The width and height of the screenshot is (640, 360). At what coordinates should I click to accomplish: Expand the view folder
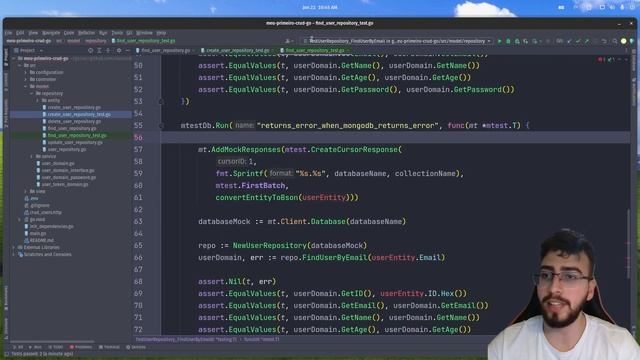pyautogui.click(x=26, y=191)
